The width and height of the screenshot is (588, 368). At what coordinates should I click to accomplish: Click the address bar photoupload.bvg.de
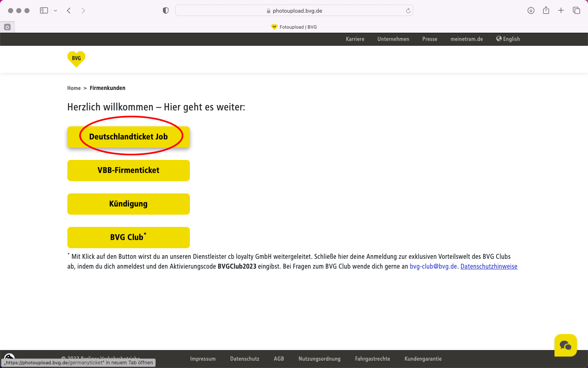click(x=294, y=11)
